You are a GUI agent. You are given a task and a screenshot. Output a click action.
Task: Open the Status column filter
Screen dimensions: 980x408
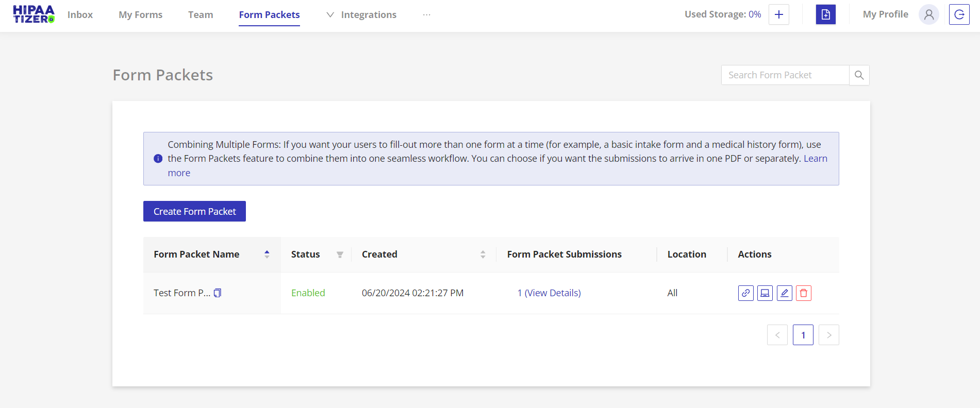pos(340,254)
